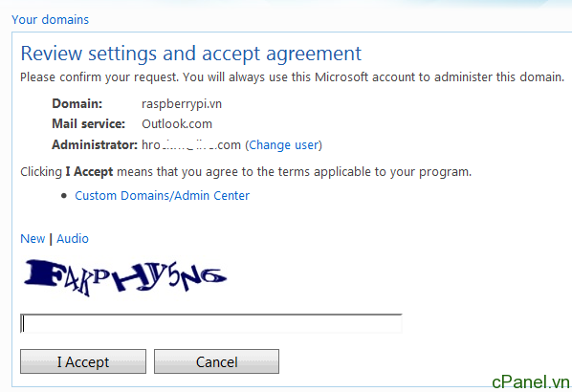572x392 pixels.
Task: Click the Cancel button
Action: (217, 361)
